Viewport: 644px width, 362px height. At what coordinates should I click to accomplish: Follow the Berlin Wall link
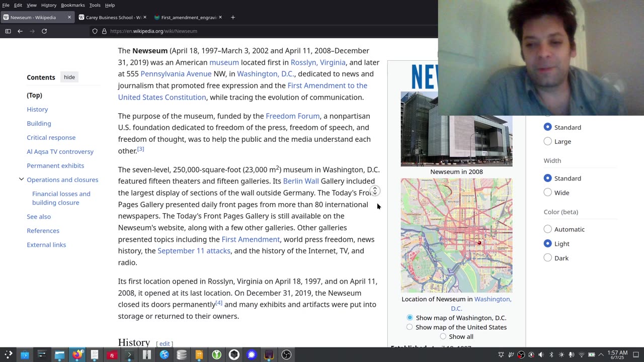point(301,181)
